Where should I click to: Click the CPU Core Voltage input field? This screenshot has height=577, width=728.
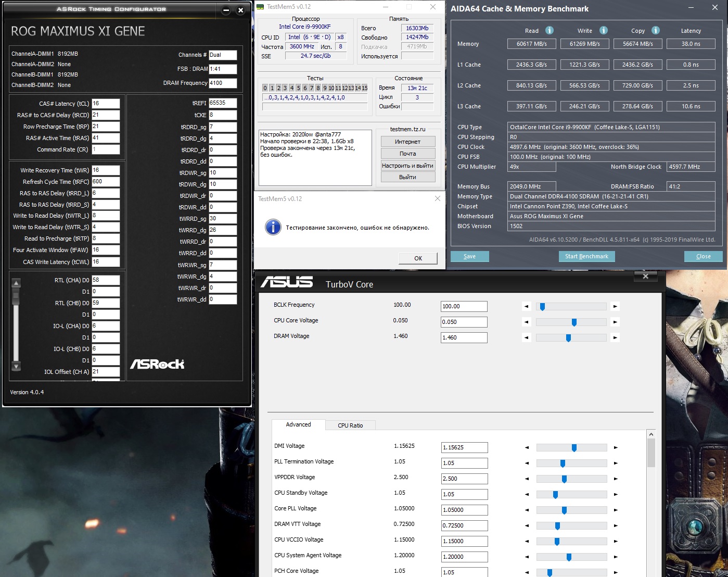click(x=464, y=322)
